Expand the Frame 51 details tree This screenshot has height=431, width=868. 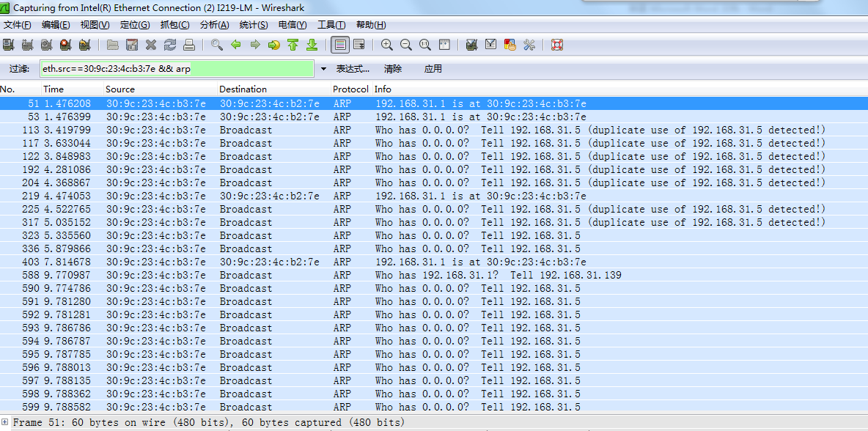point(5,422)
